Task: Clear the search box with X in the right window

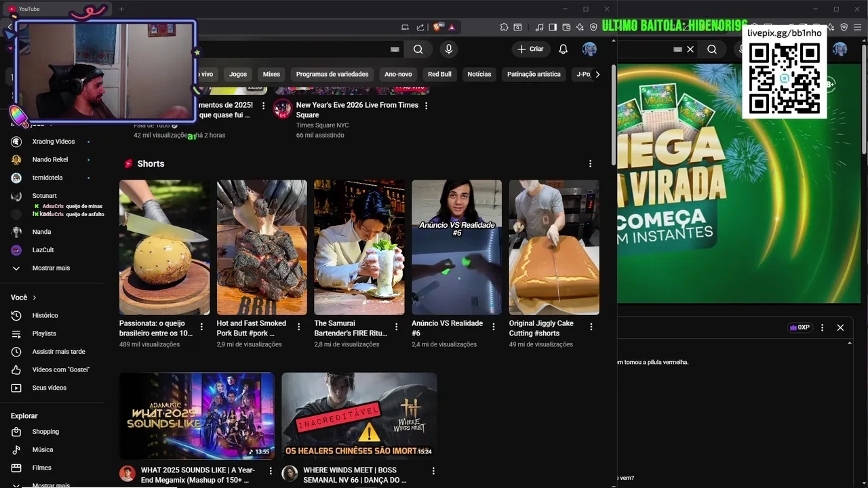Action: coord(690,49)
